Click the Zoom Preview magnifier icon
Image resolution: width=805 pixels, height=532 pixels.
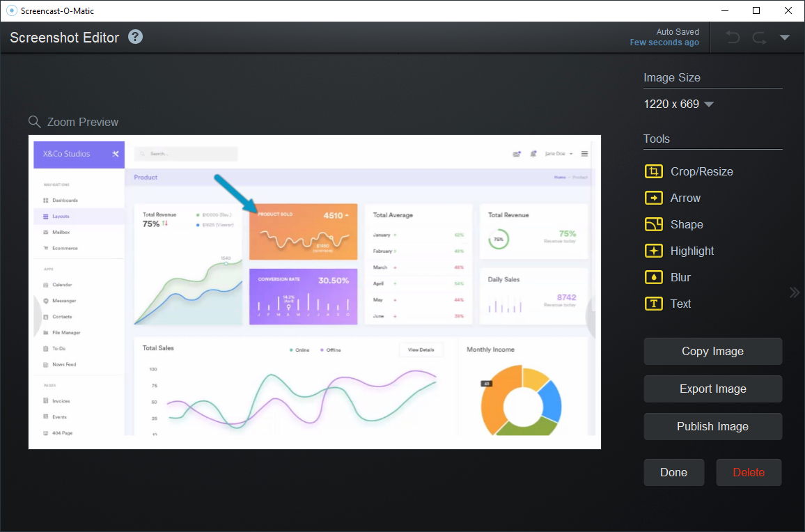[34, 122]
